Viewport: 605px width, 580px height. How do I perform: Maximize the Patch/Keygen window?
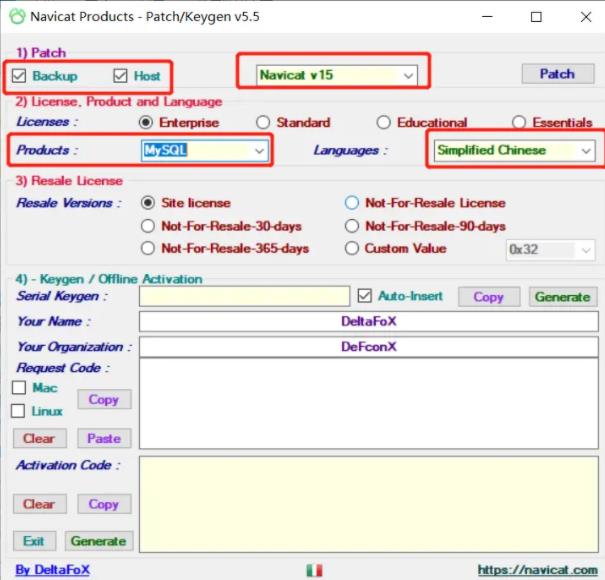(536, 17)
